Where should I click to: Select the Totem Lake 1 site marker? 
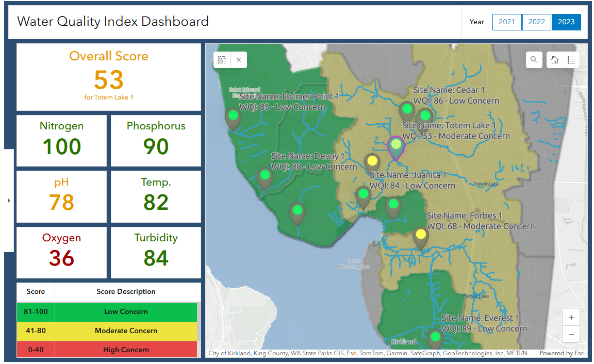pyautogui.click(x=395, y=146)
